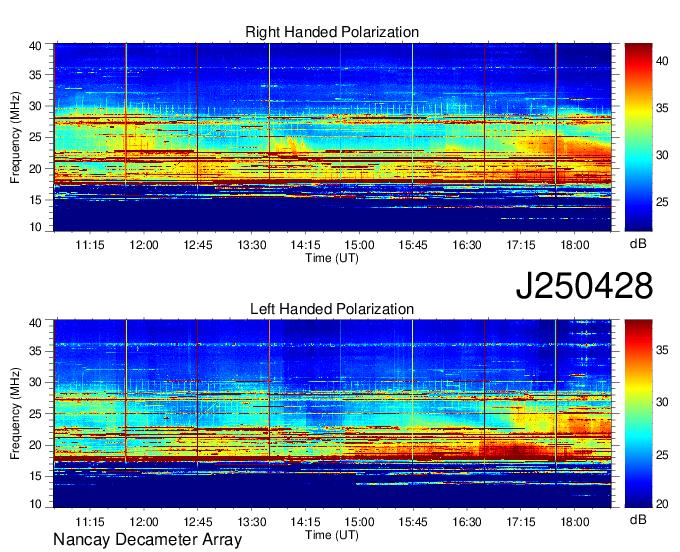Click the "Right Handed Polarization" plot title
Viewport: 680px width, 552px height.
click(x=332, y=32)
